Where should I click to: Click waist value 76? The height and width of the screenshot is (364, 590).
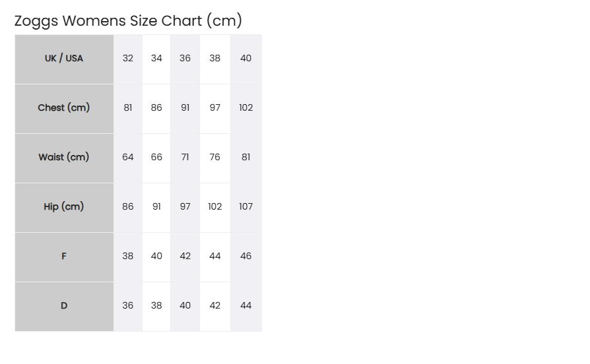pos(215,158)
